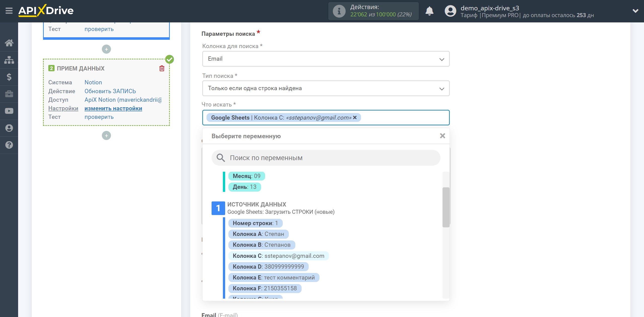This screenshot has height=317, width=644.
Task: Go to the Home sidebar icon
Action: (9, 43)
